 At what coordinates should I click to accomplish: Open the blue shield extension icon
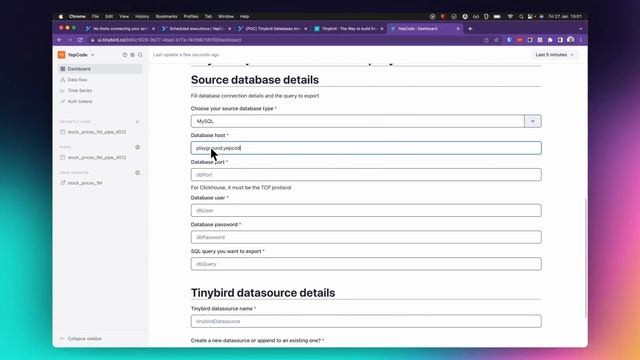(509, 40)
